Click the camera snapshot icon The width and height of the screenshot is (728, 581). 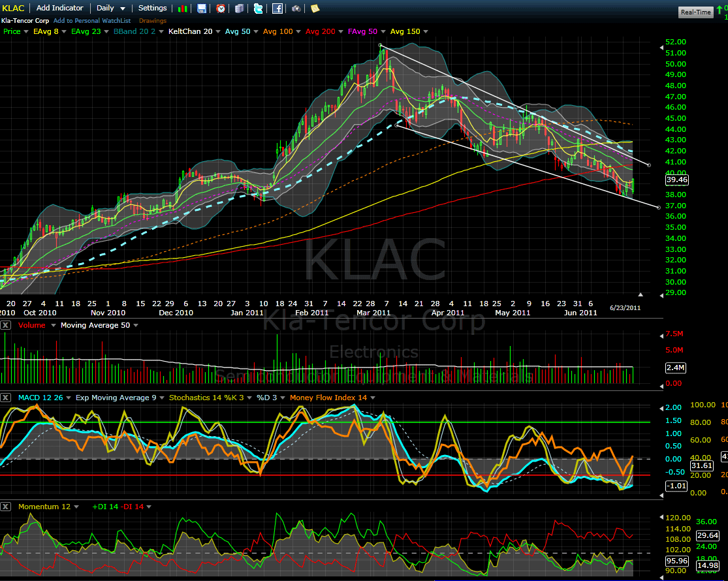(x=296, y=8)
